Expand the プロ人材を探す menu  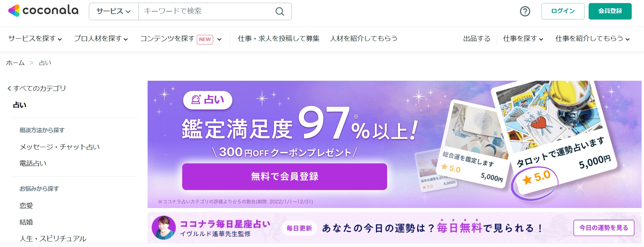pyautogui.click(x=101, y=39)
